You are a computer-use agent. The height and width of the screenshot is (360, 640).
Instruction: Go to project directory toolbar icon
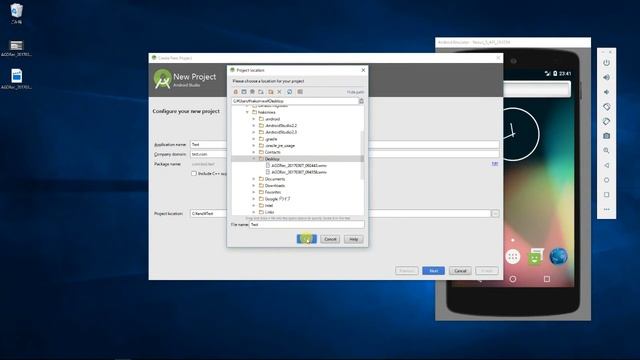click(x=253, y=92)
